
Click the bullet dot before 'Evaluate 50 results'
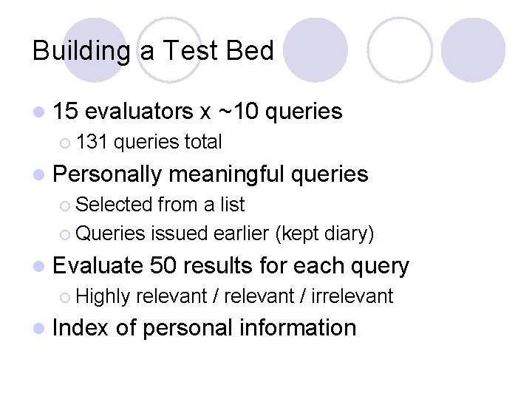[39, 266]
